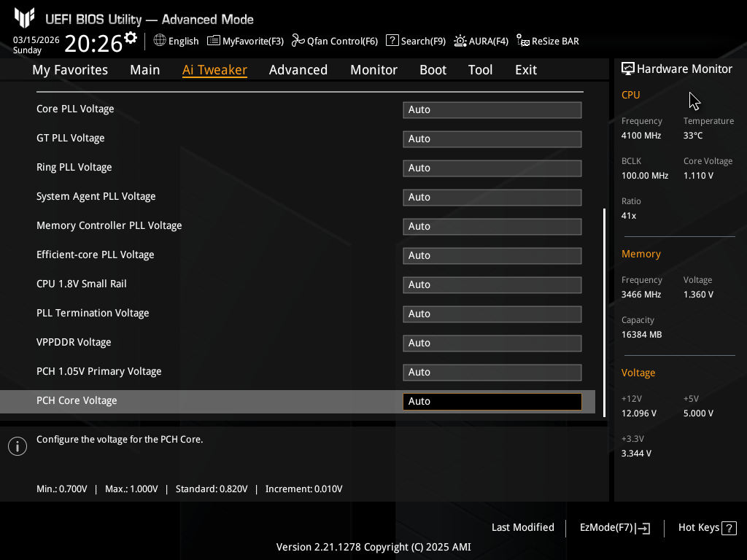Select Efficient-core PLL Voltage label
Screen dimensions: 747x560
pos(96,254)
